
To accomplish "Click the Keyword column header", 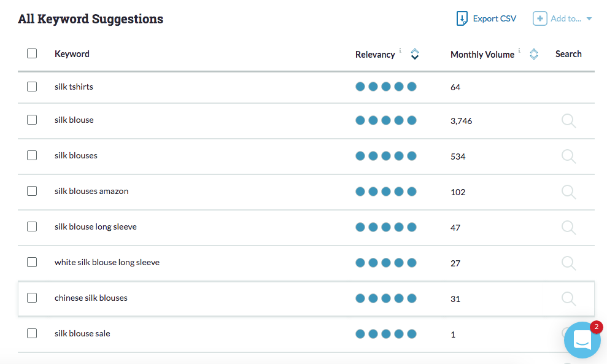I will coord(72,54).
